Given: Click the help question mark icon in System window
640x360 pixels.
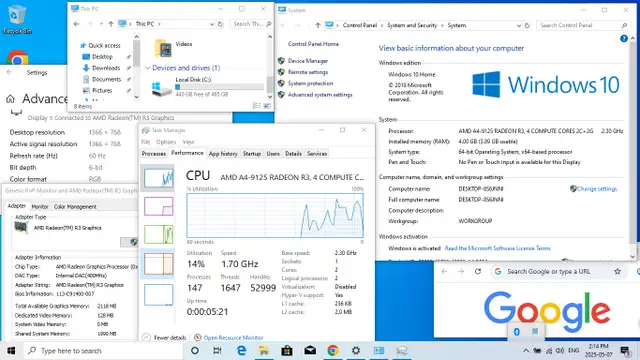Looking at the screenshot, I should (x=624, y=38).
